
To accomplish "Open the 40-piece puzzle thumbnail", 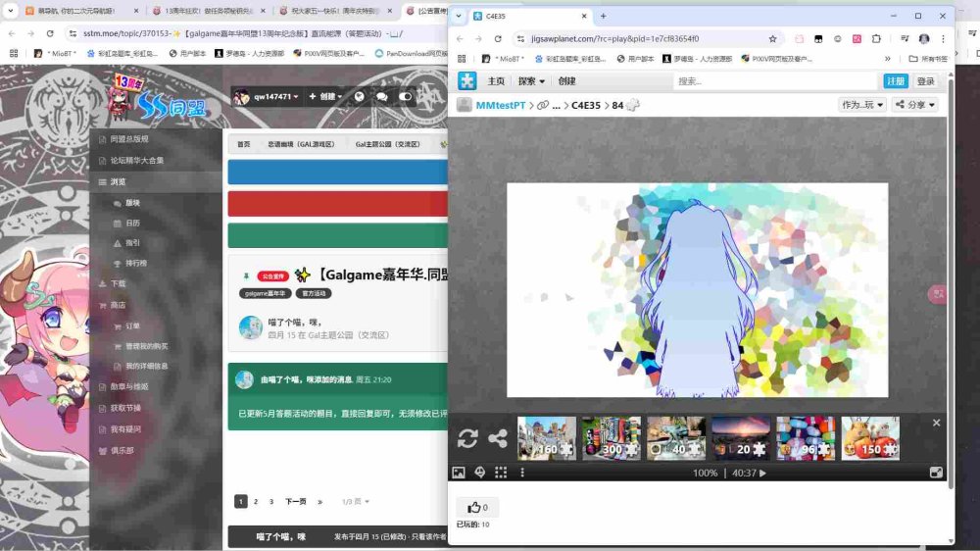I will point(675,438).
